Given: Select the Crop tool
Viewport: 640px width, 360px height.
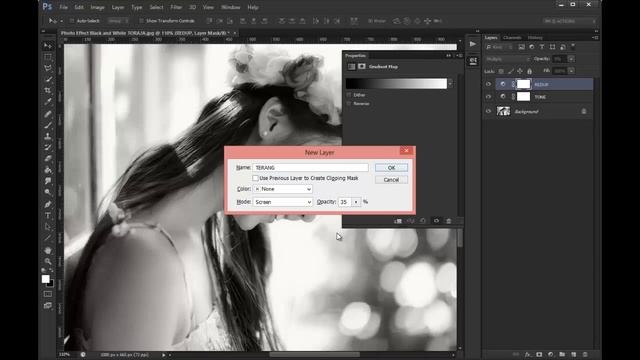Looking at the screenshot, I should point(48,90).
